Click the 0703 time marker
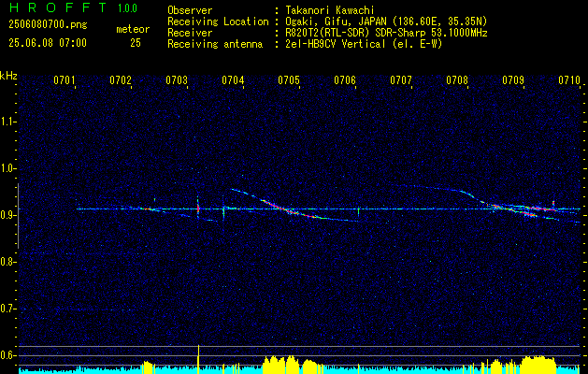The image size is (588, 374). pyautogui.click(x=177, y=80)
